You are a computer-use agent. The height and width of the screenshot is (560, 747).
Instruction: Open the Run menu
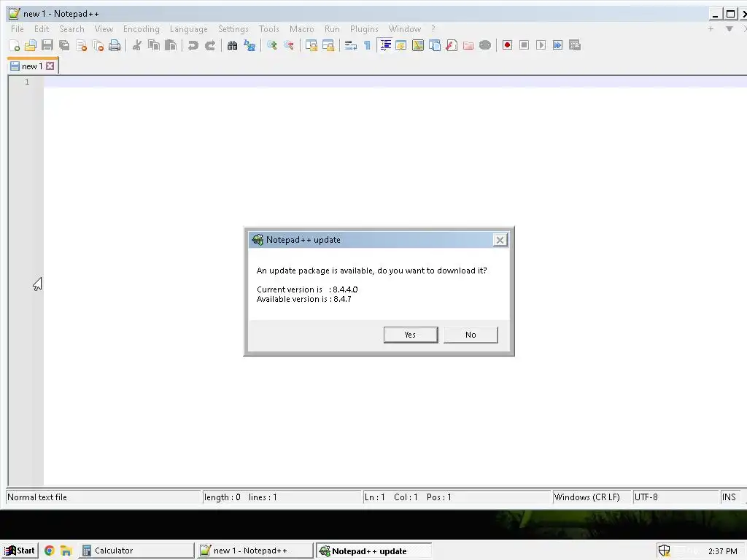click(332, 29)
